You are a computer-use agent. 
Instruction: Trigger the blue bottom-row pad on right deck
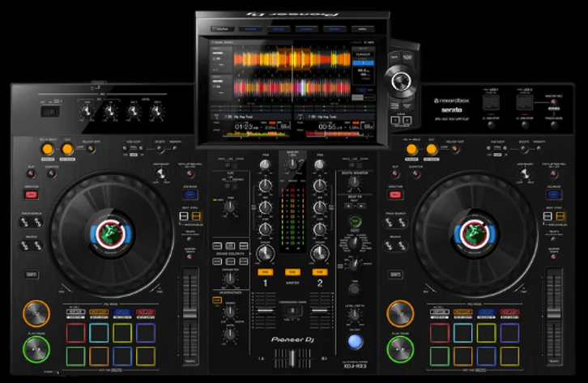tap(486, 356)
